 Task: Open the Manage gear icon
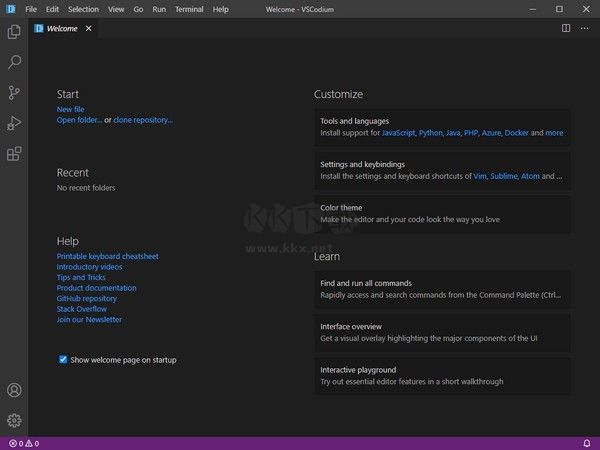click(x=14, y=420)
